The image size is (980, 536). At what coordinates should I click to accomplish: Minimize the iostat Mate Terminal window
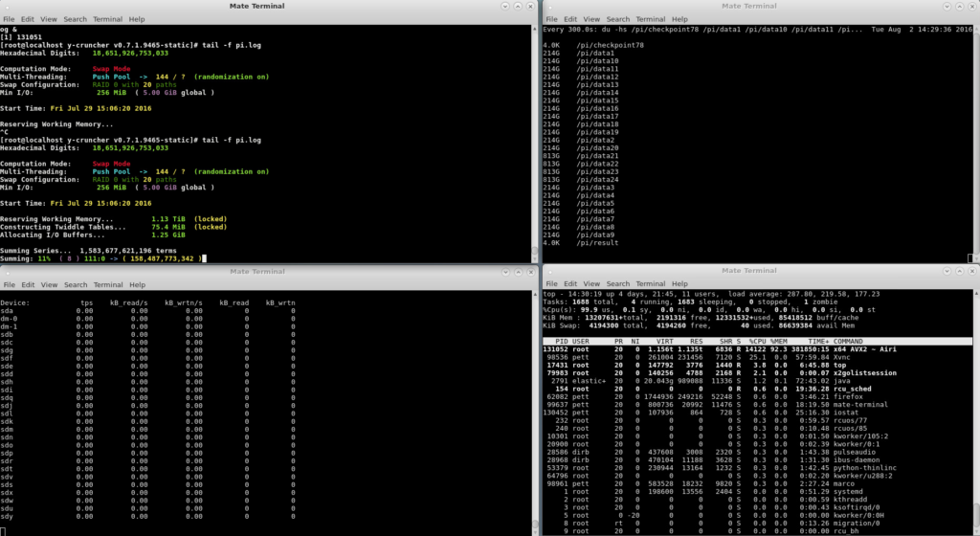tap(505, 272)
